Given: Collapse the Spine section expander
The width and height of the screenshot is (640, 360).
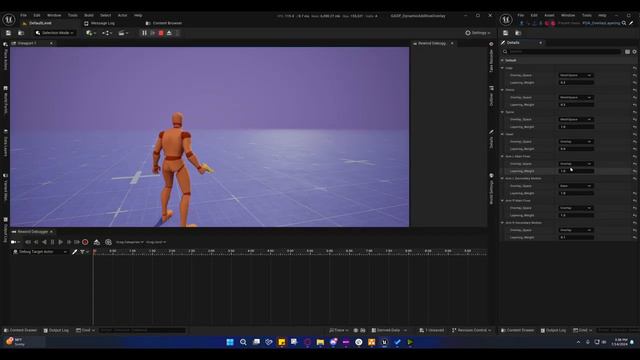Looking at the screenshot, I should click(x=502, y=112).
